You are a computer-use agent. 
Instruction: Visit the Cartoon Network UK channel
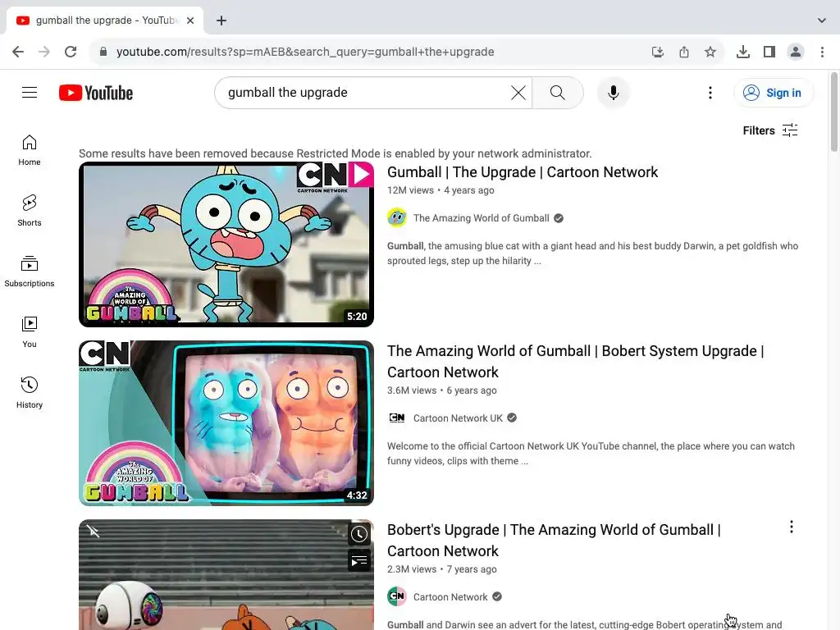click(x=458, y=418)
